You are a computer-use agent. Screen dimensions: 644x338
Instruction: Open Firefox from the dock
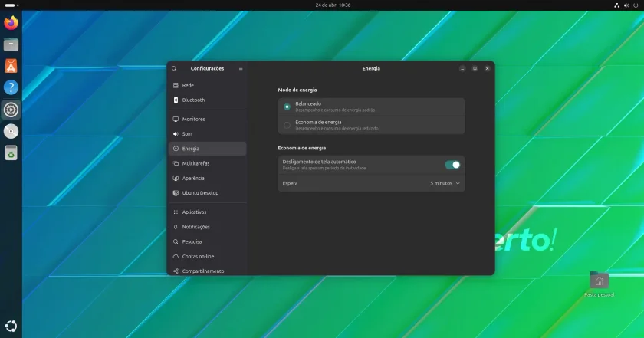tap(11, 22)
